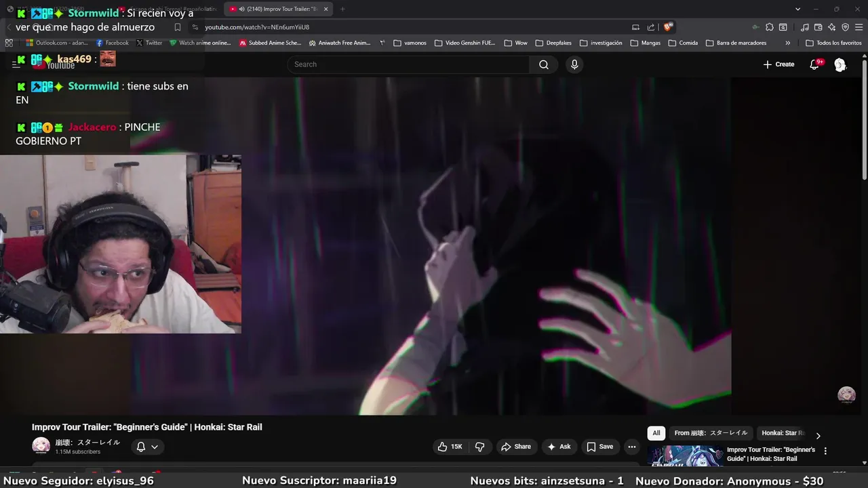Open the Brave Wallet icon
The width and height of the screenshot is (868, 488).
pos(818,27)
